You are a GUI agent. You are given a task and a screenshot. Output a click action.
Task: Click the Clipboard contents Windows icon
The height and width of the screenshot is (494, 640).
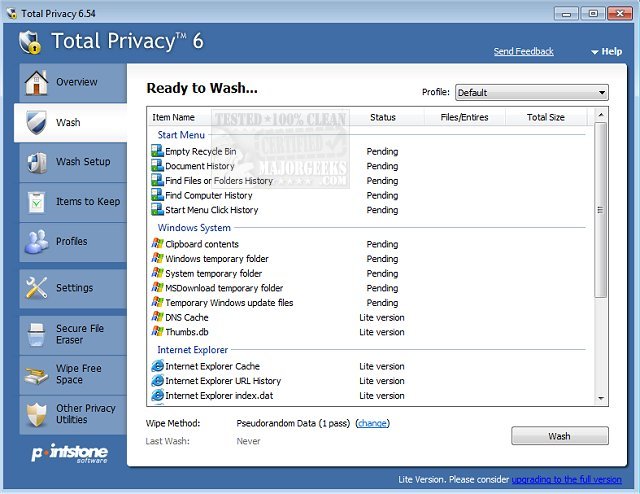[157, 244]
